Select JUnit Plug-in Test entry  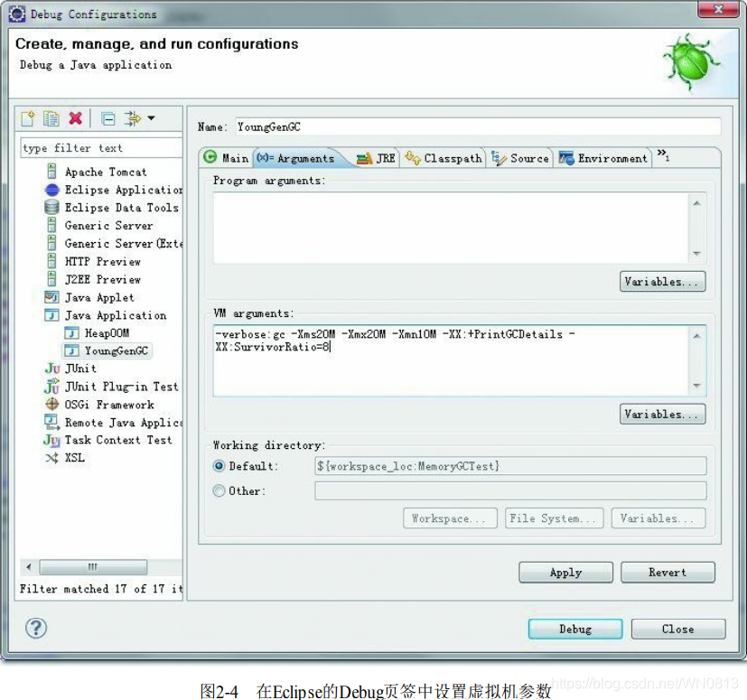click(121, 387)
